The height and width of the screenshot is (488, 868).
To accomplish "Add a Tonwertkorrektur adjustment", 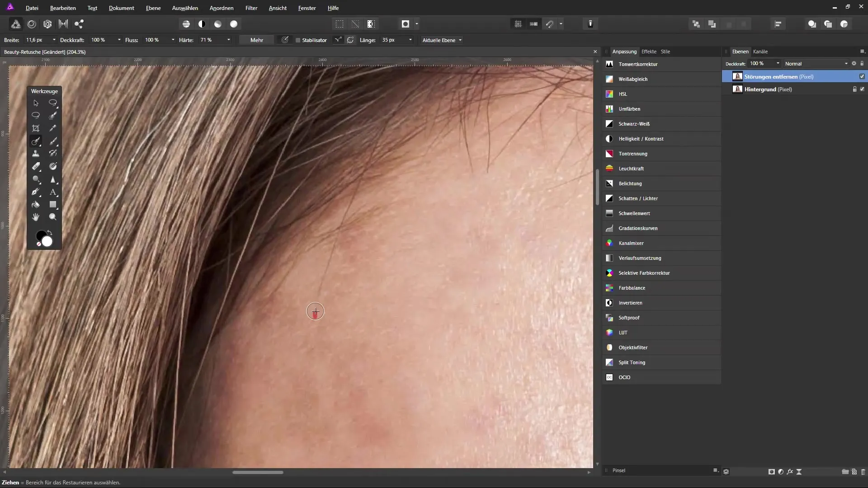I will 661,64.
